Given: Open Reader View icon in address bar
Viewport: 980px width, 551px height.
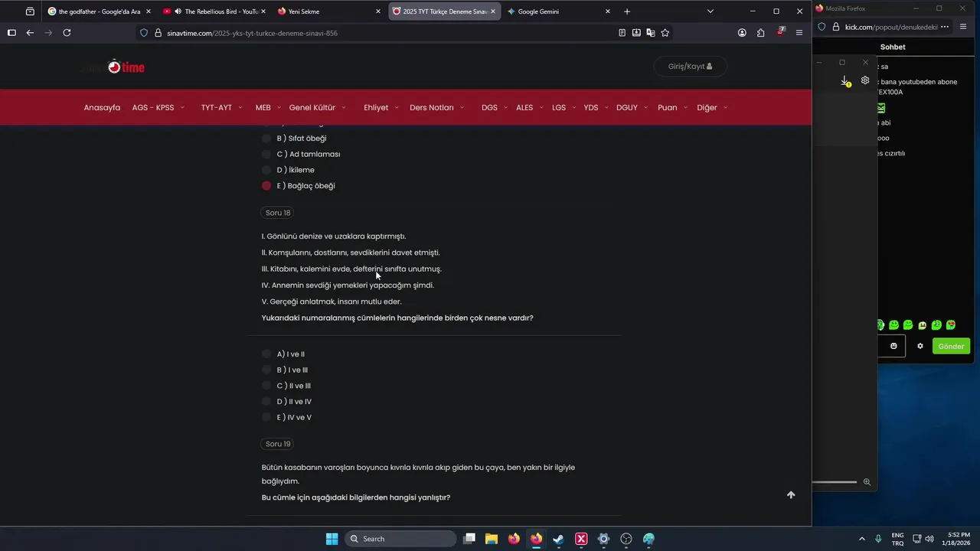Looking at the screenshot, I should tap(622, 33).
